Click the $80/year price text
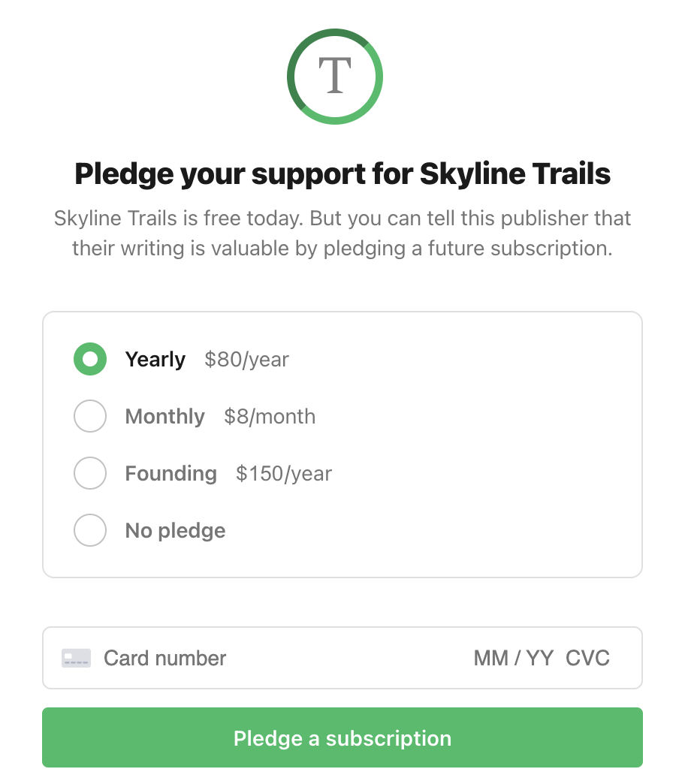This screenshot has width=679, height=784. (x=246, y=360)
